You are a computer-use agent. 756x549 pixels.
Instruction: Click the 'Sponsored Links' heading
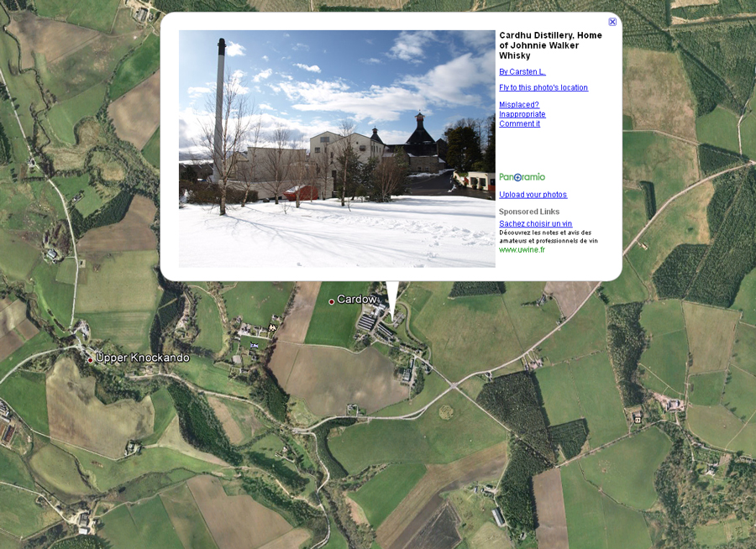coord(529,211)
